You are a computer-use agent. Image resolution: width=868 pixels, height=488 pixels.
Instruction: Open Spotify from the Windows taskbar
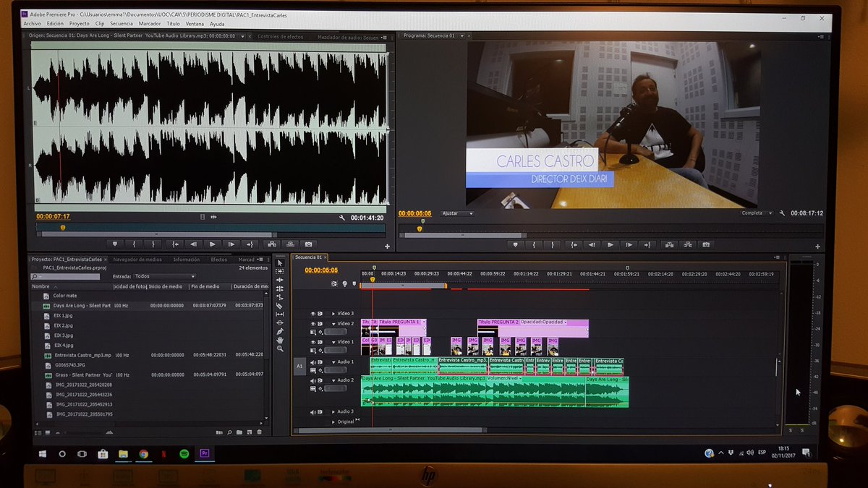(184, 453)
